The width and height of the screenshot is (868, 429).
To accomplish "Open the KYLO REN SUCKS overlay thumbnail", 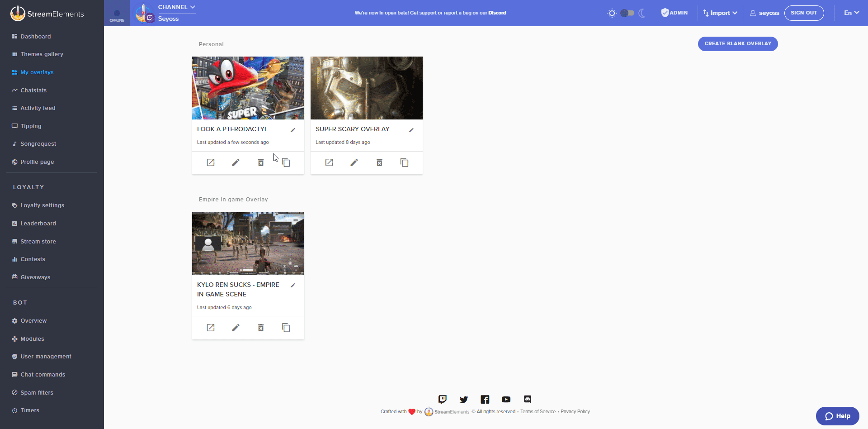I will click(248, 243).
